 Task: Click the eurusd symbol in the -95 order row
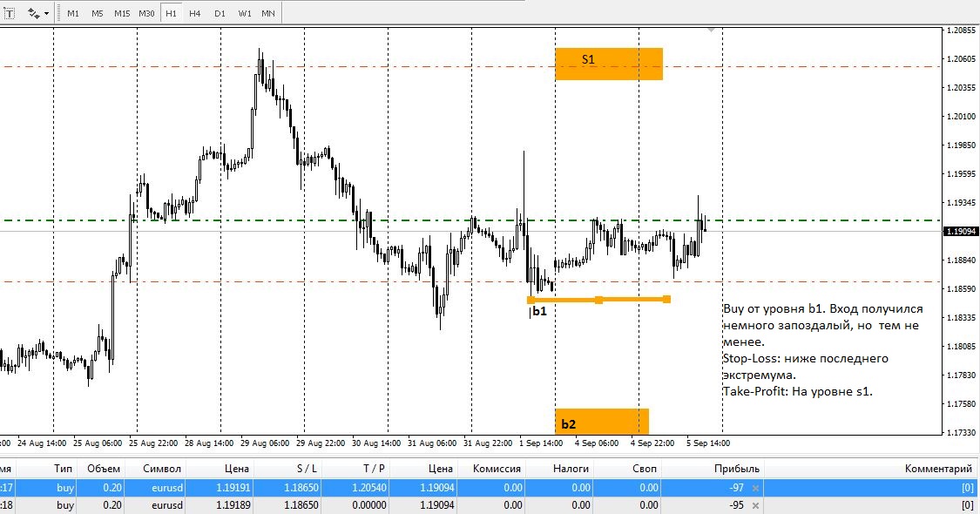tap(167, 505)
